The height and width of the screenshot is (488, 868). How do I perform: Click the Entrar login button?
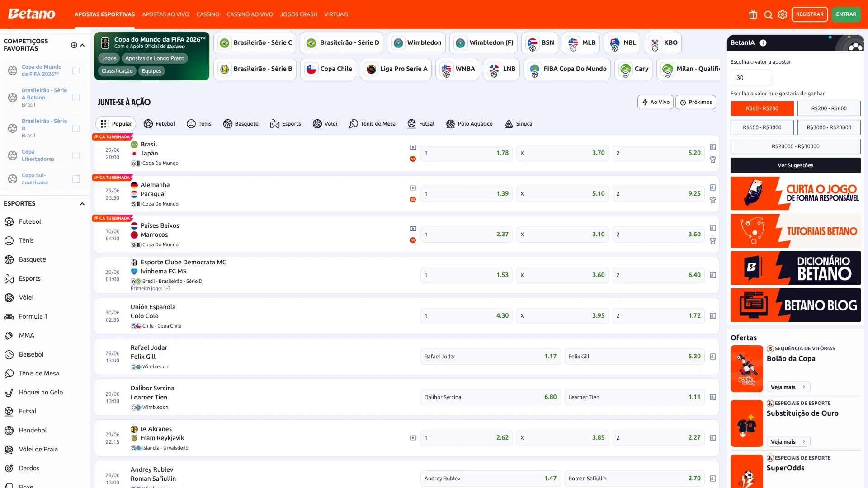846,14
